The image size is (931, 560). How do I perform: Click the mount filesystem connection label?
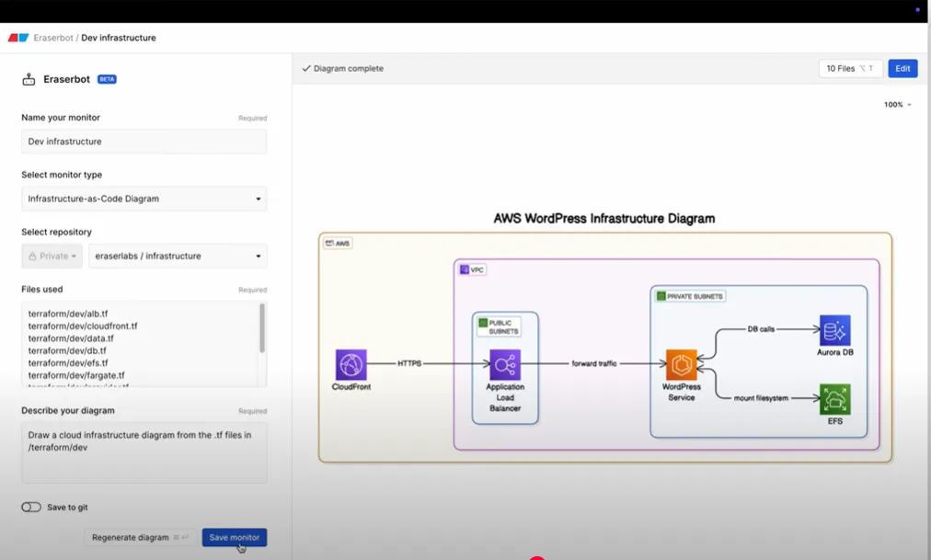coord(761,398)
